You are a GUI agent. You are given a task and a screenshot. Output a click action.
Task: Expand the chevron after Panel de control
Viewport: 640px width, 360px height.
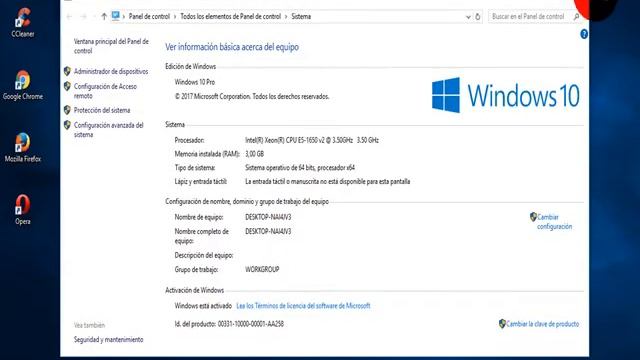(175, 17)
